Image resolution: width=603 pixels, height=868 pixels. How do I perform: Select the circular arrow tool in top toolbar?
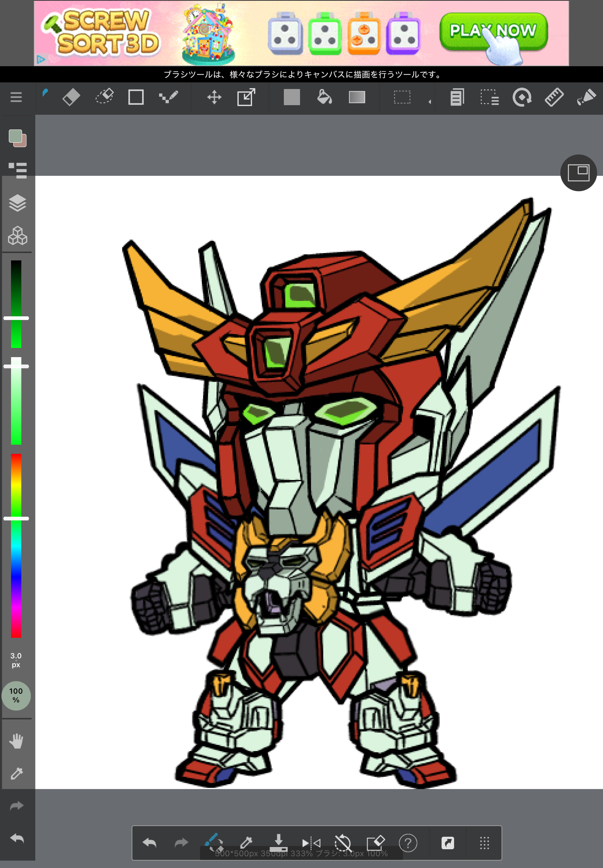point(522,97)
